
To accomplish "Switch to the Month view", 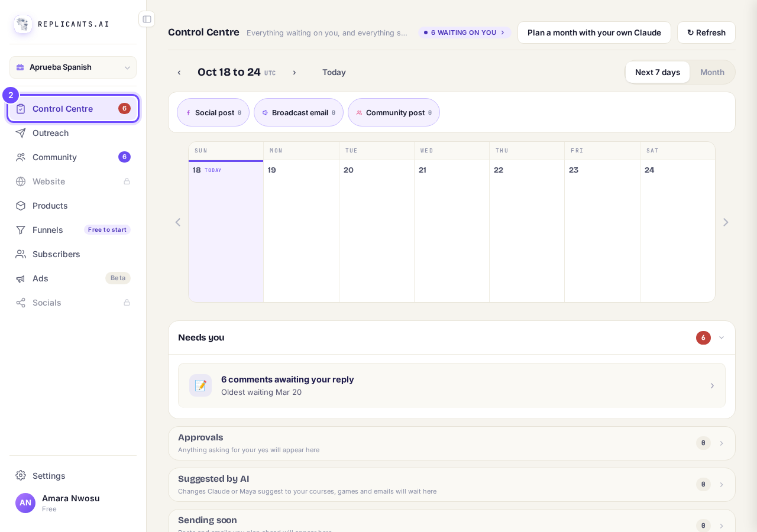I will pyautogui.click(x=712, y=72).
